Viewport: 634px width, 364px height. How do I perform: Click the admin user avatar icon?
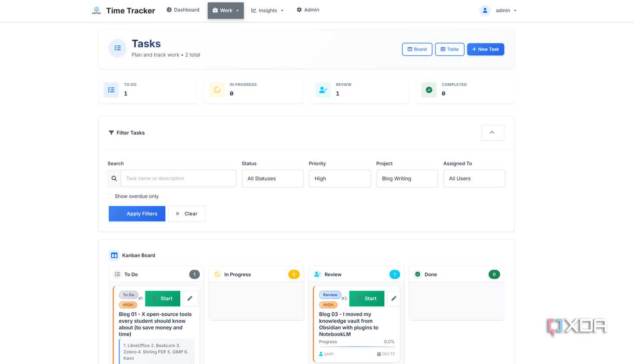485,10
